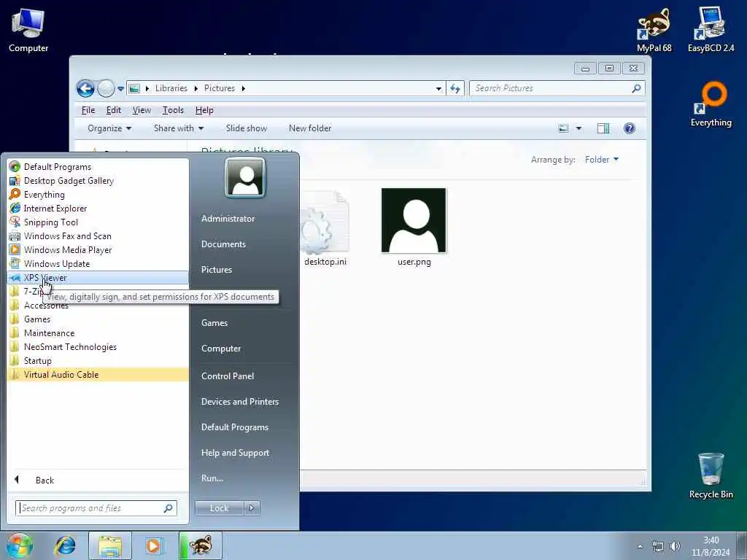The width and height of the screenshot is (747, 560).
Task: Open the Arrange by Folder dropdown
Action: coord(602,160)
